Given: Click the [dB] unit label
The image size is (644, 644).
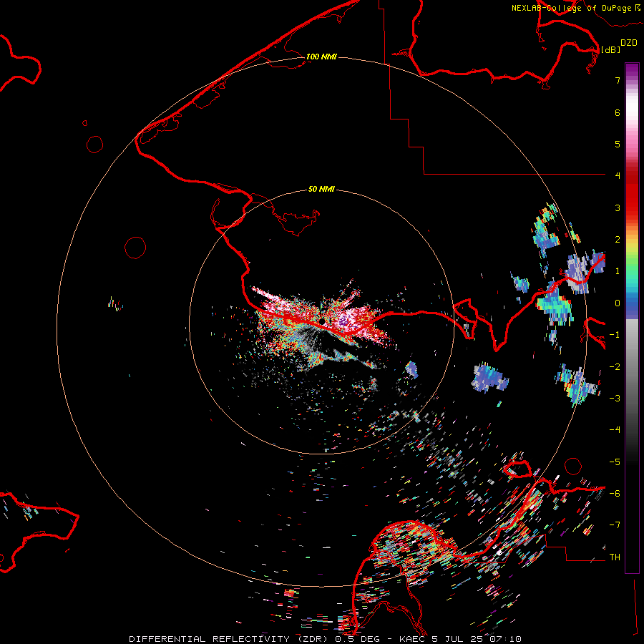Looking at the screenshot, I should tap(610, 49).
